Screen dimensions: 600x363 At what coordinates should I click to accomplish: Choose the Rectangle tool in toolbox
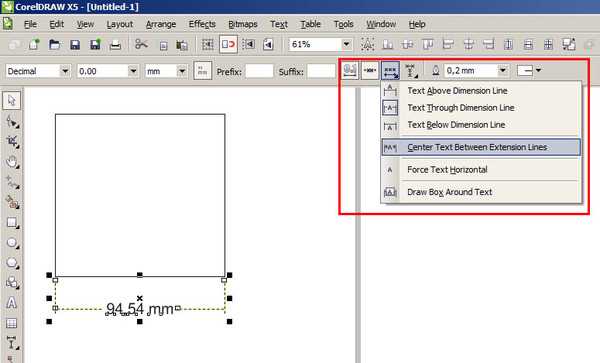pyautogui.click(x=12, y=223)
